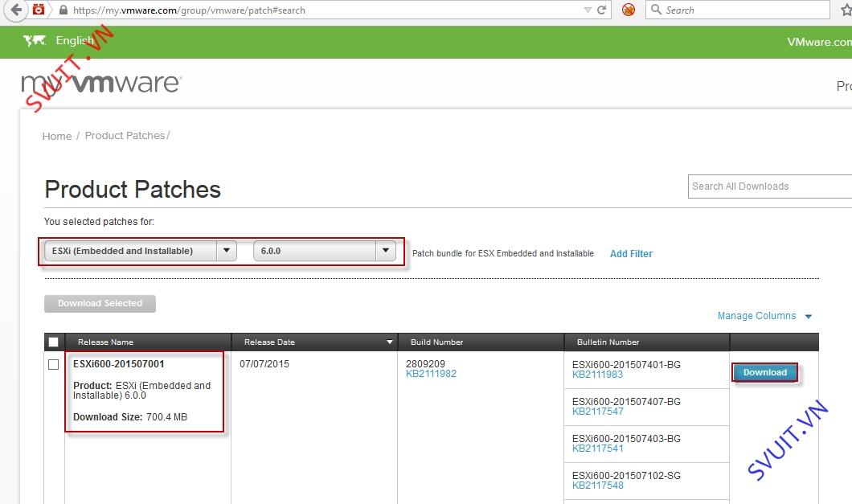Open the address bar history dropdown arrow
This screenshot has width=852, height=504.
588,10
